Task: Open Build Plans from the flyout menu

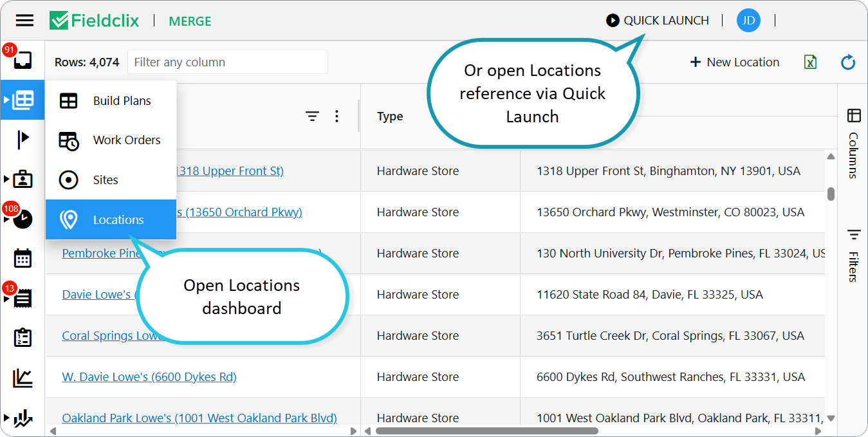Action: tap(111, 100)
